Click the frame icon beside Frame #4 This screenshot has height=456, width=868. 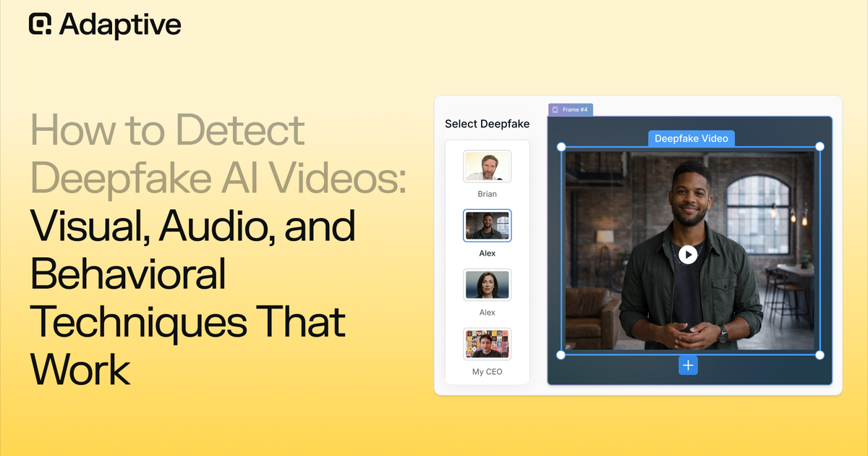[x=556, y=110]
